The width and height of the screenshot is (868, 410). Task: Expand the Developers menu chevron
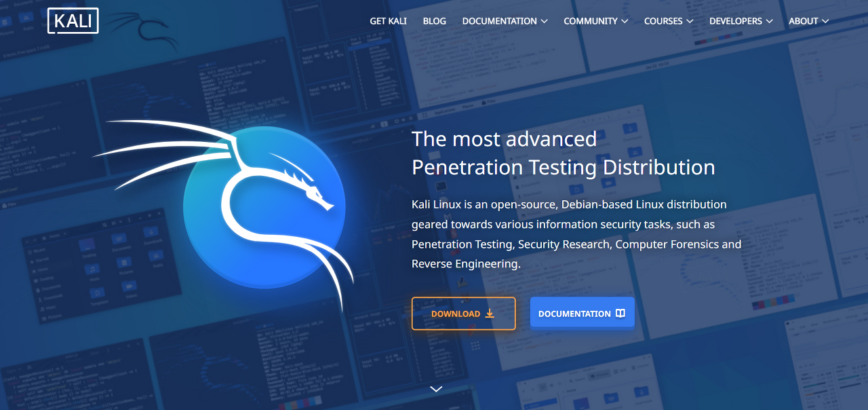(x=770, y=21)
